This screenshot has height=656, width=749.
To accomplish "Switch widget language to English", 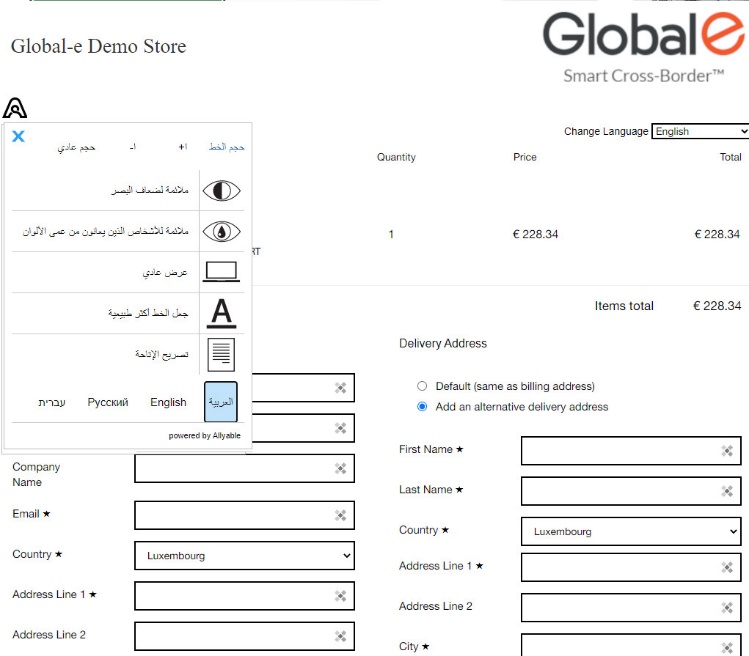I will point(168,402).
